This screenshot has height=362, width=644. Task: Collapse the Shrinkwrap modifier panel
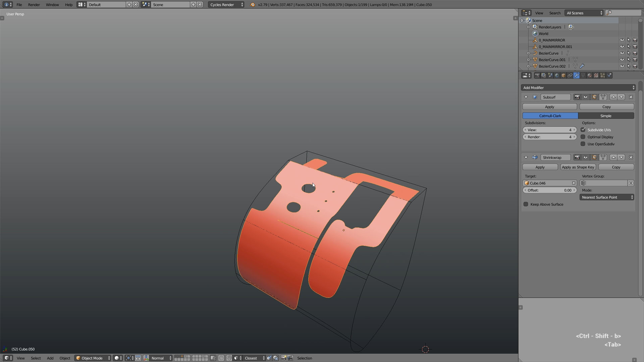526,158
